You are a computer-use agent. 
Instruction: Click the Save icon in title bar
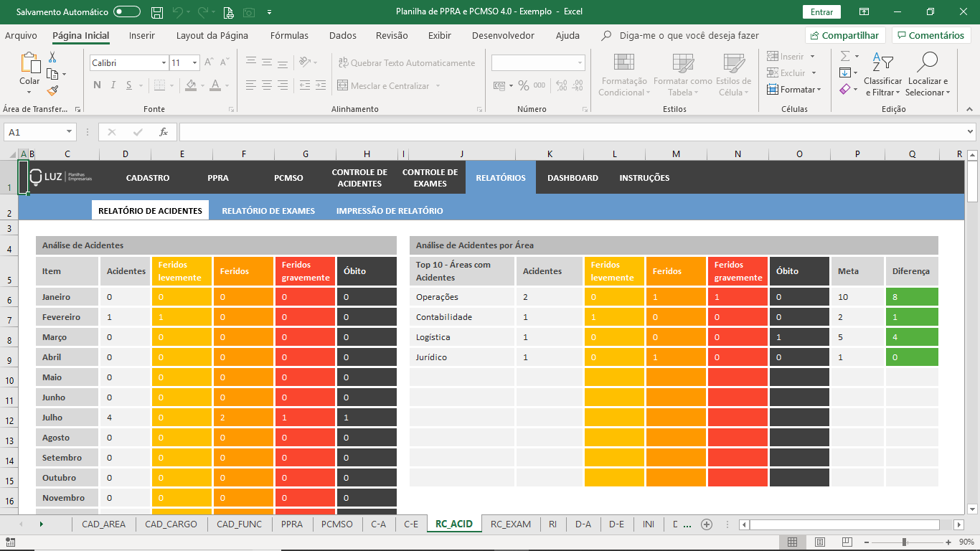[157, 12]
